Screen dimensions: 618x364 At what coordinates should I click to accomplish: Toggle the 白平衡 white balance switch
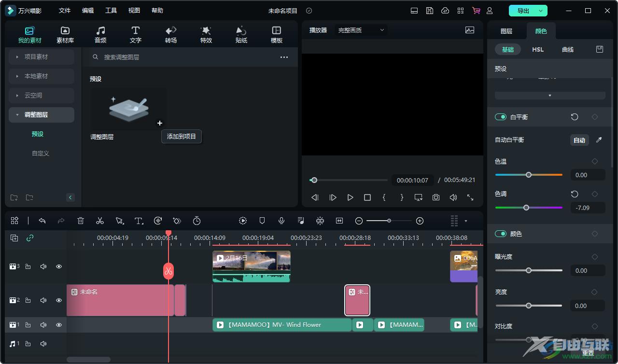[x=501, y=117]
